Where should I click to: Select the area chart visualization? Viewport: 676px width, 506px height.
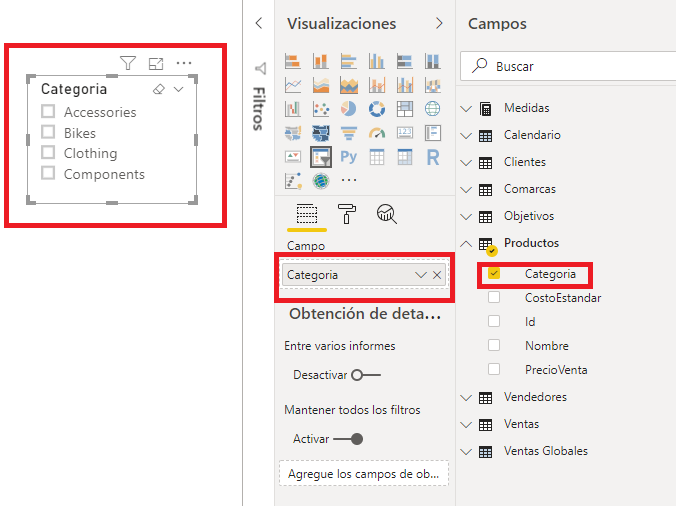320,85
